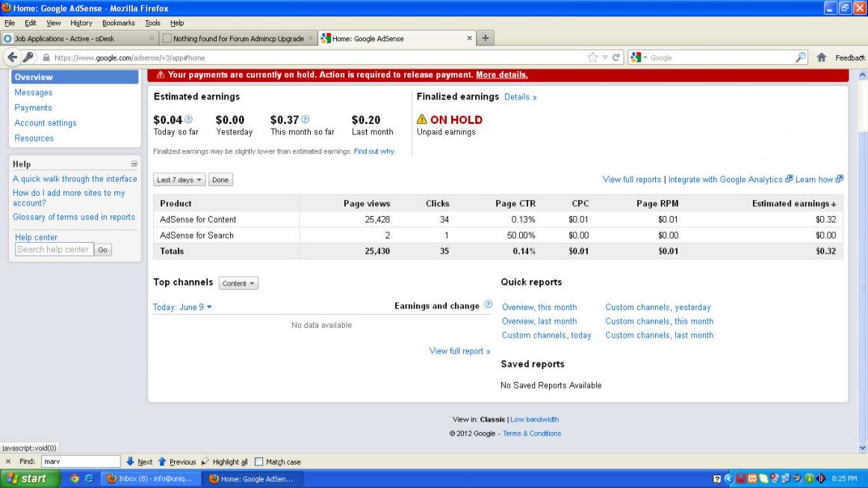Collapse the Help panel with minus icon
This screenshot has width=868, height=488.
coord(134,164)
